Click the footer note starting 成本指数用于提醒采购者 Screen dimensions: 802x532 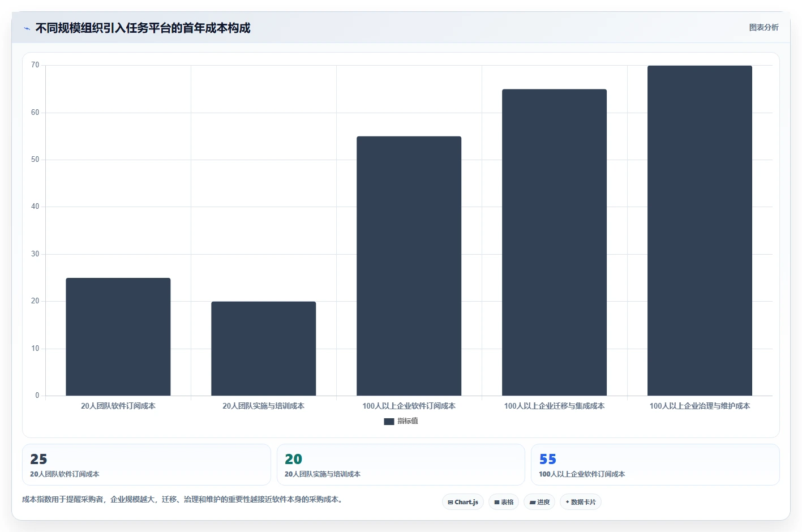pos(183,500)
